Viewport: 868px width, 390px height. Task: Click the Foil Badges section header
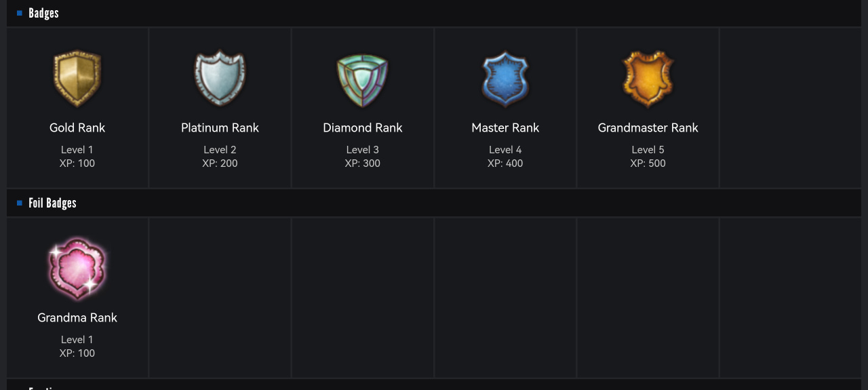[x=52, y=203]
